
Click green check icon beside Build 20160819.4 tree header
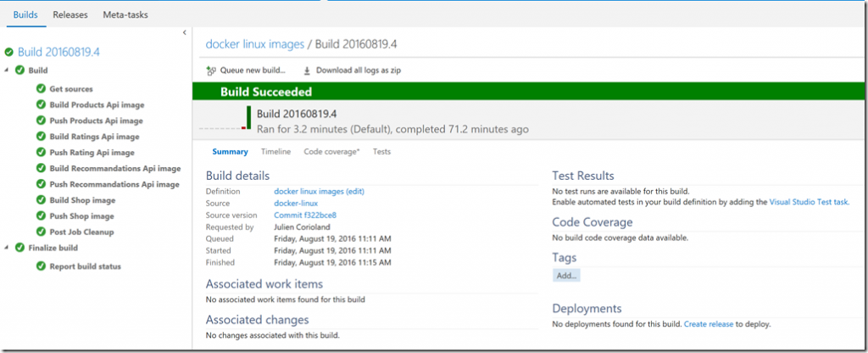click(x=8, y=52)
